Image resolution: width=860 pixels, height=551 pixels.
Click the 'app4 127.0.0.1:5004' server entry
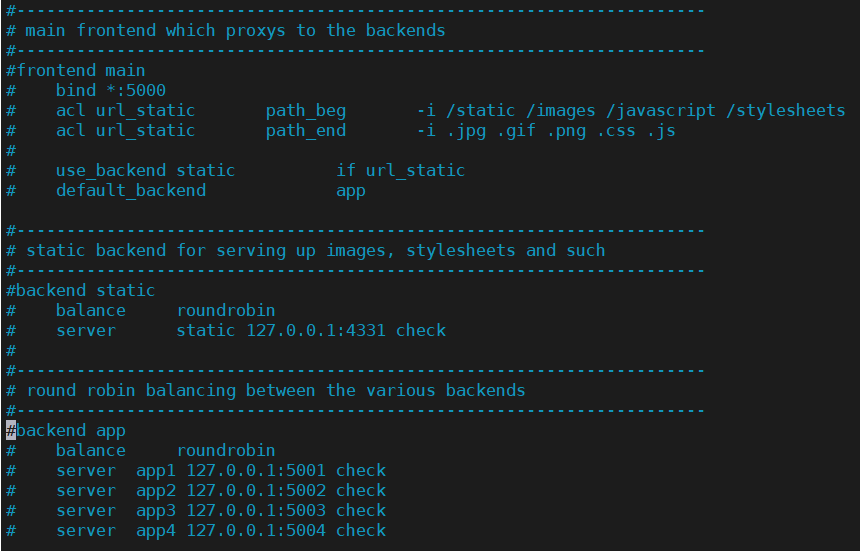tap(231, 530)
